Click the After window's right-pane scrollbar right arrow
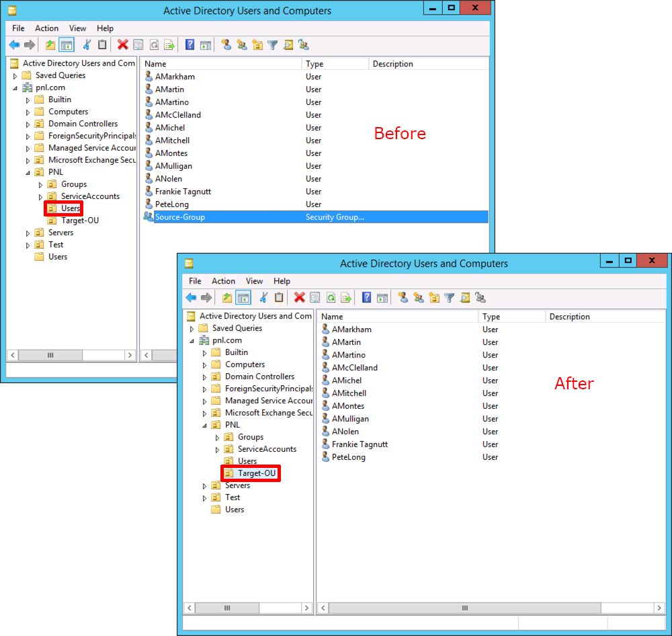672x636 pixels. pos(659,608)
